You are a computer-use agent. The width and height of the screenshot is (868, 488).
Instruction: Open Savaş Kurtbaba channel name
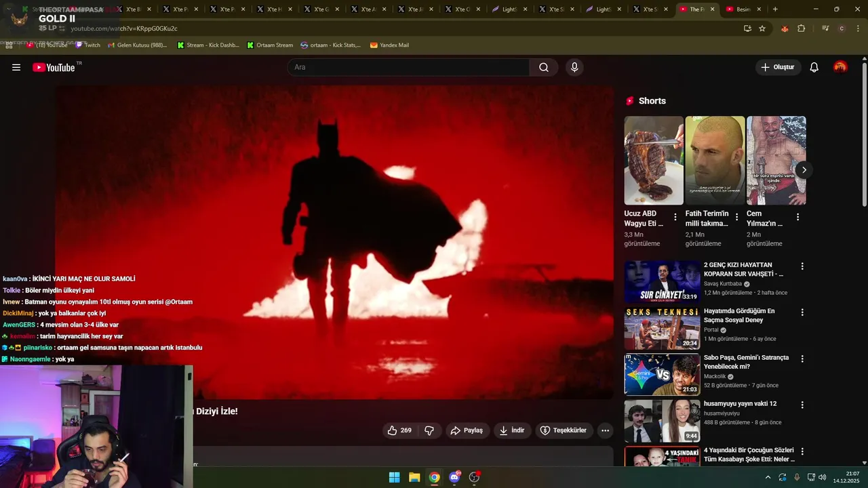click(x=723, y=284)
